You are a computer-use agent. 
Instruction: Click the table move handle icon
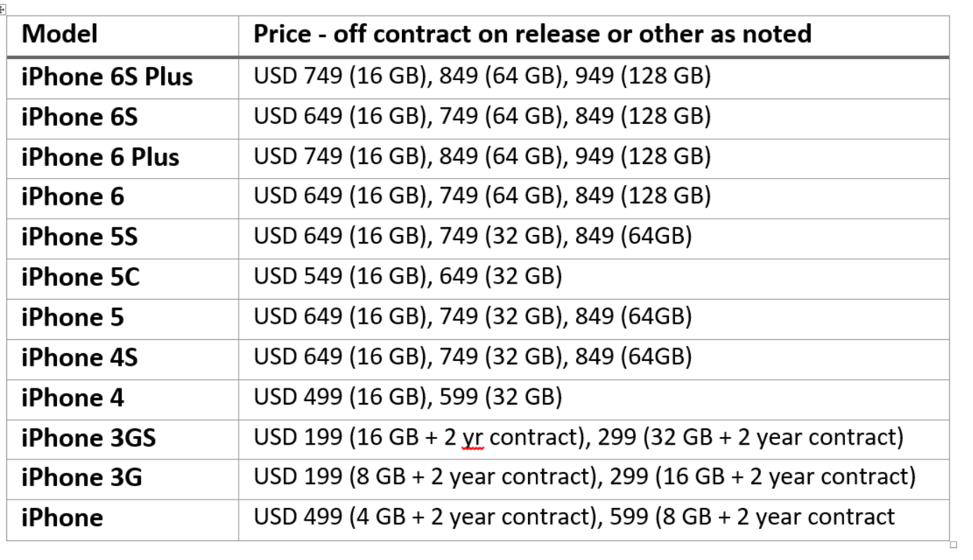(x=2, y=9)
